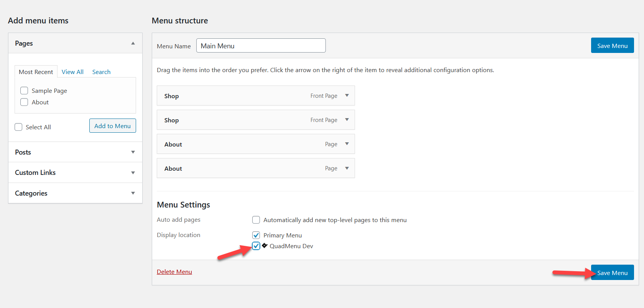The image size is (644, 308).
Task: Expand options of the last About item
Action: point(347,168)
